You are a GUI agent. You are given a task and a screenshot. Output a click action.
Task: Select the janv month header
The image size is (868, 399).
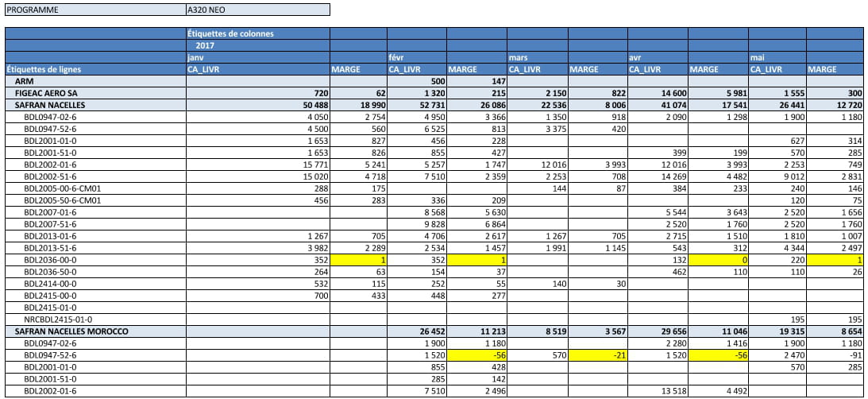258,57
